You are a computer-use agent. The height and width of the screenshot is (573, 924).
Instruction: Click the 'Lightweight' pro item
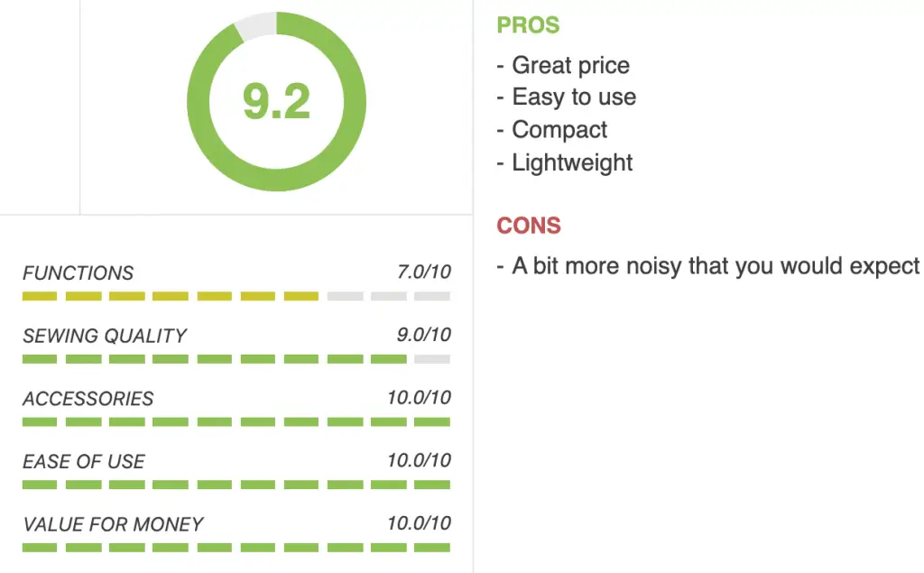tap(565, 162)
